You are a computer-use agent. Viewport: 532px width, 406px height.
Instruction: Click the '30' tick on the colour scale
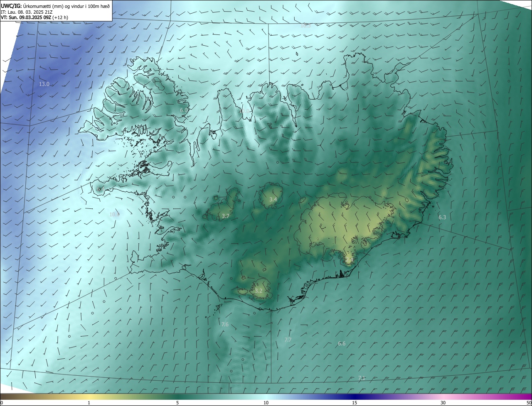pos(443,403)
